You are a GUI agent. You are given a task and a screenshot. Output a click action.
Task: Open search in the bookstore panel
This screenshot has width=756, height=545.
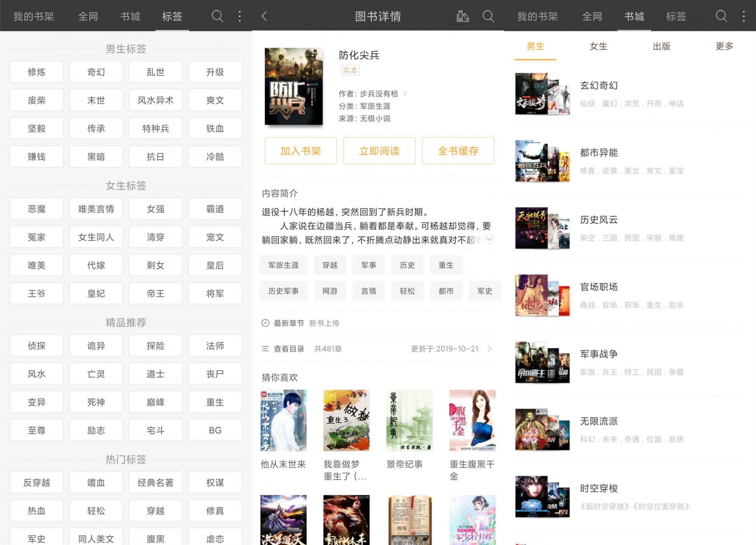coord(720,16)
